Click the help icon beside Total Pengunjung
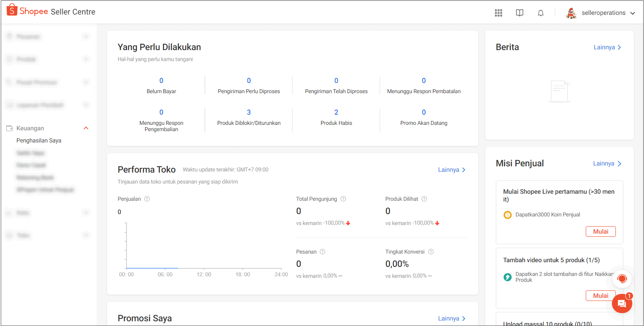644x326 pixels. 343,199
